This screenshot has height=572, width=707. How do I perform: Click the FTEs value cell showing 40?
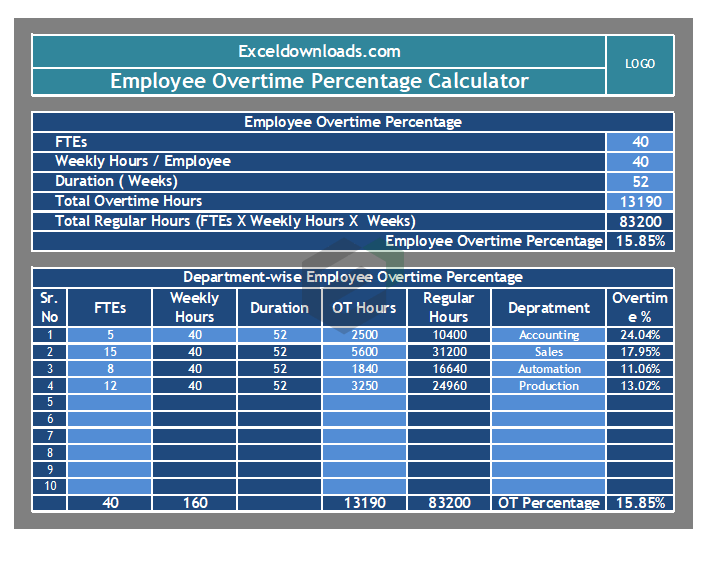pos(640,142)
